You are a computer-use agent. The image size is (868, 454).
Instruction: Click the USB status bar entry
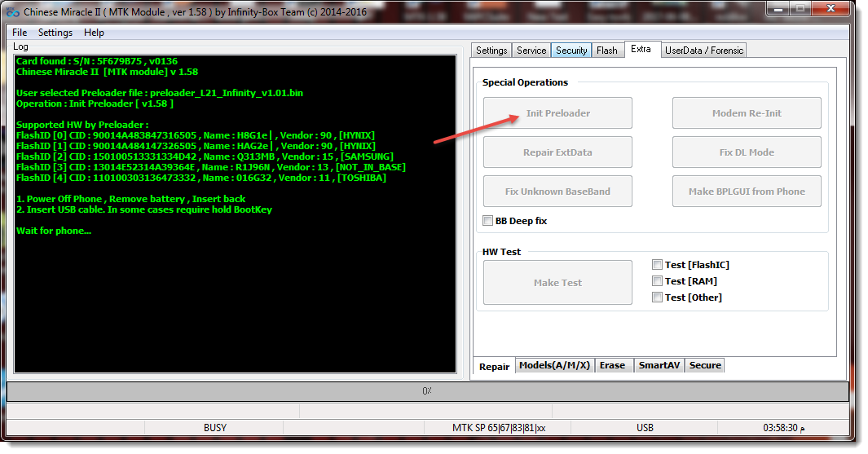[x=645, y=427]
